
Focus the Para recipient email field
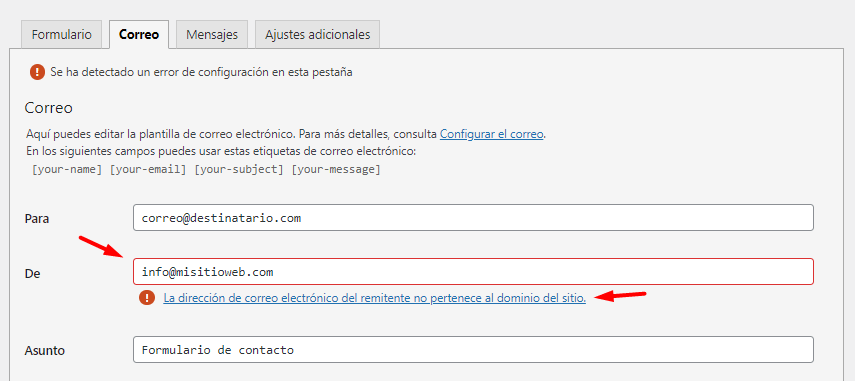coord(473,217)
